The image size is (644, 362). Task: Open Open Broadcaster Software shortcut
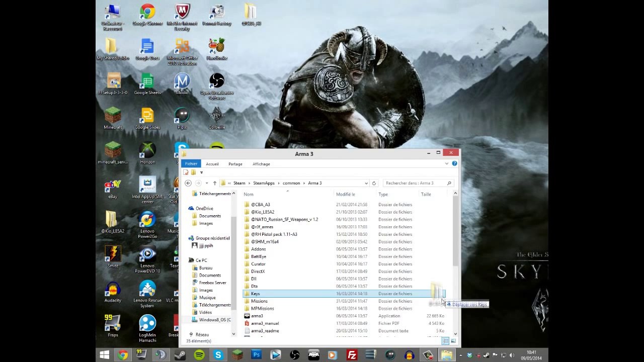(x=217, y=86)
